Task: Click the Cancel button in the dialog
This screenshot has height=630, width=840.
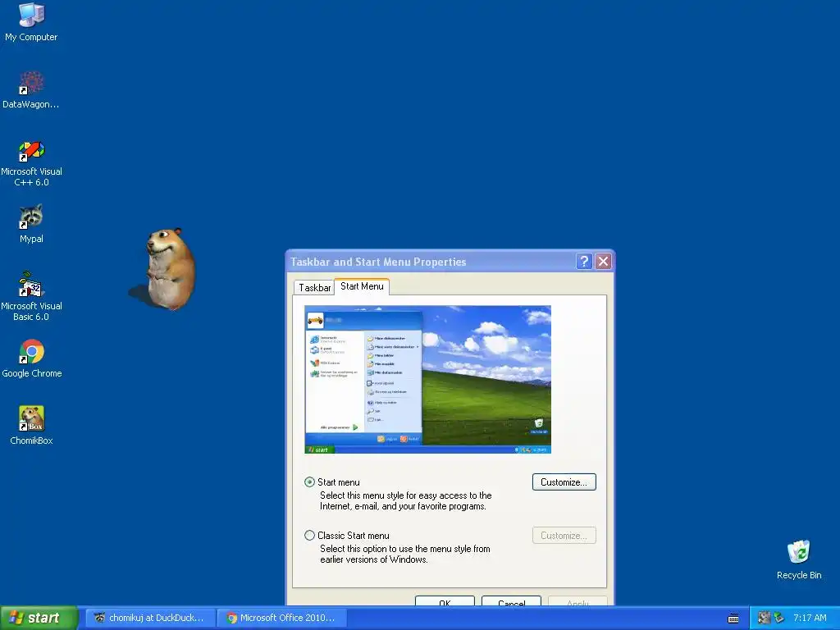Action: pyautogui.click(x=511, y=601)
